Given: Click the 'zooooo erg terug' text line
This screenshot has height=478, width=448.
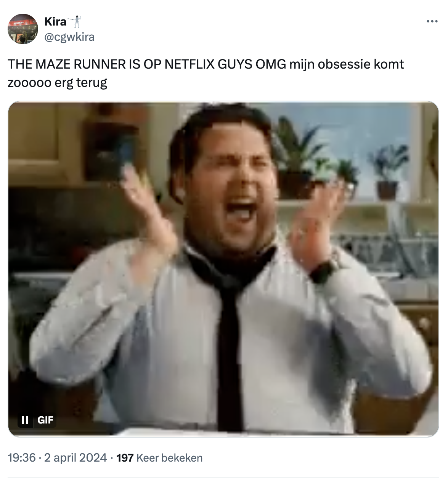Looking at the screenshot, I should point(57,82).
